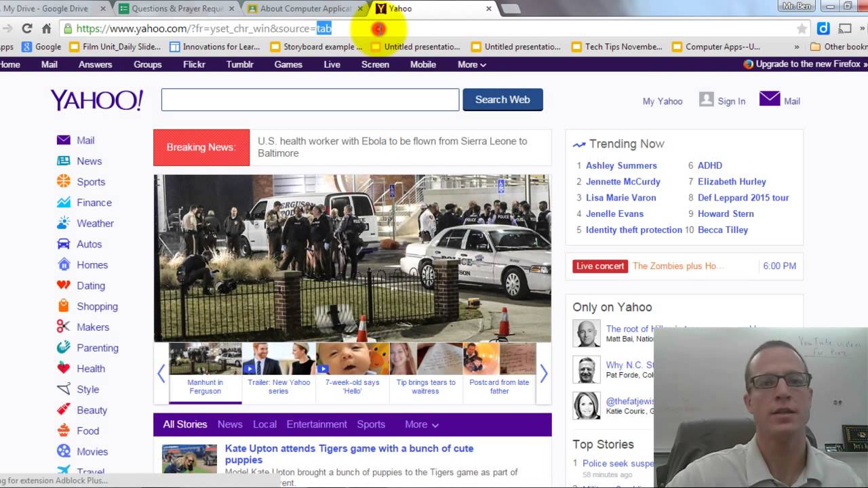Bookmark this page with the star icon
This screenshot has height=488, width=868.
pos(802,28)
